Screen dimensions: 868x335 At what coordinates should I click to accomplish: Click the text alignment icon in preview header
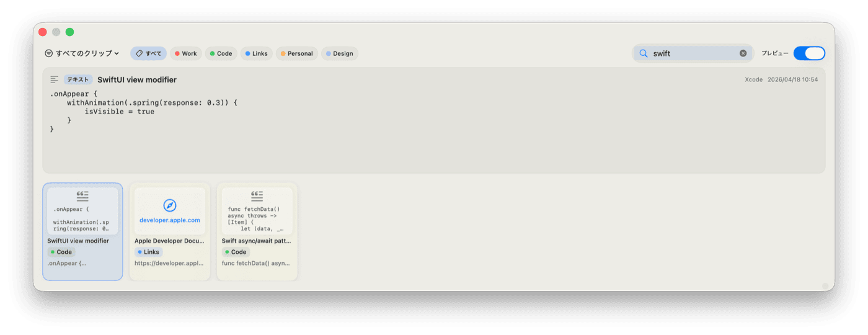point(55,79)
